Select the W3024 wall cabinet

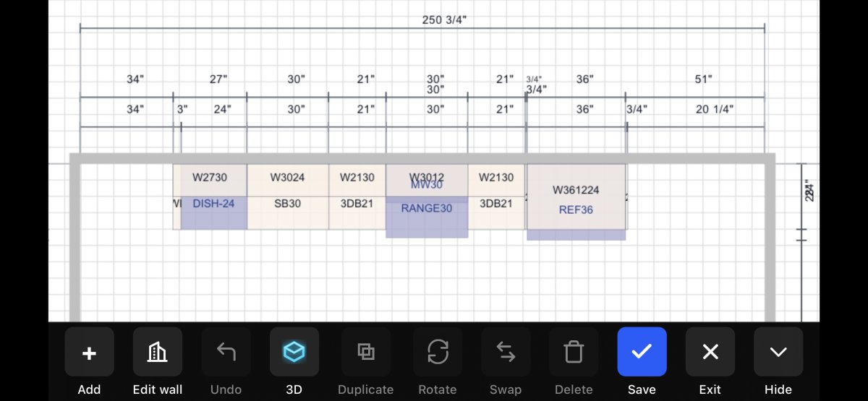point(288,178)
